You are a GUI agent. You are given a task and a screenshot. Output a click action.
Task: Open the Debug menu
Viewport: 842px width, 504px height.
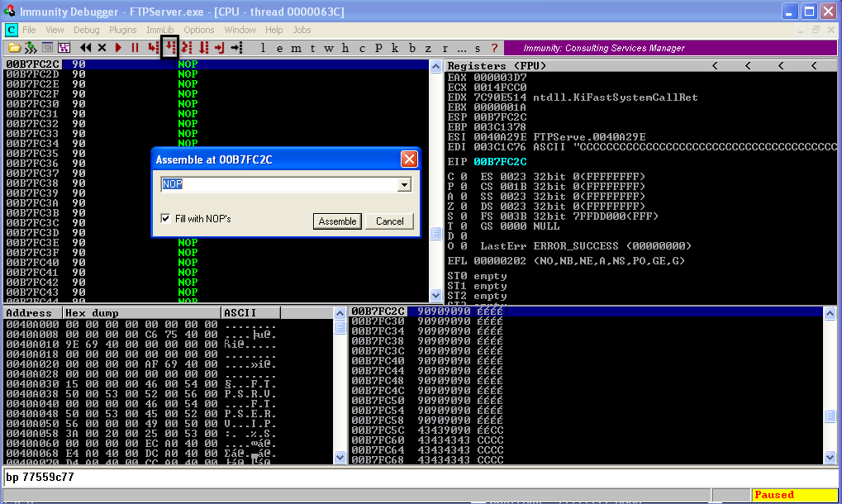[87, 30]
